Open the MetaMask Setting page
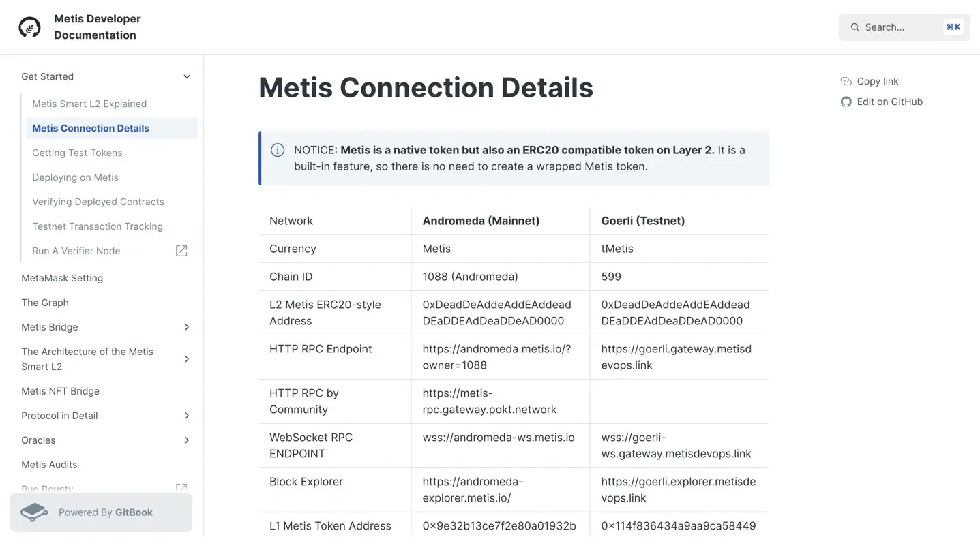 [62, 278]
